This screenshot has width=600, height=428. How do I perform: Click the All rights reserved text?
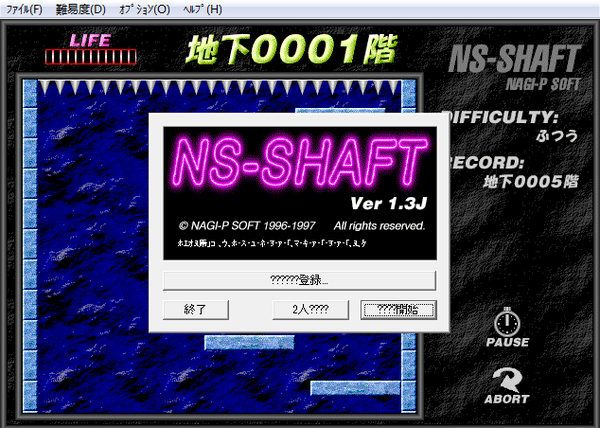379,226
